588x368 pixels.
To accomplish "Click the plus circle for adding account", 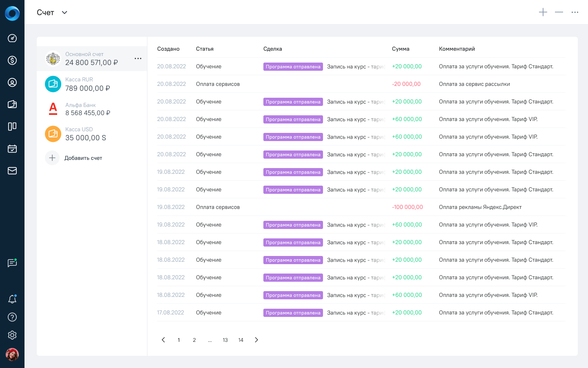I will pyautogui.click(x=52, y=158).
